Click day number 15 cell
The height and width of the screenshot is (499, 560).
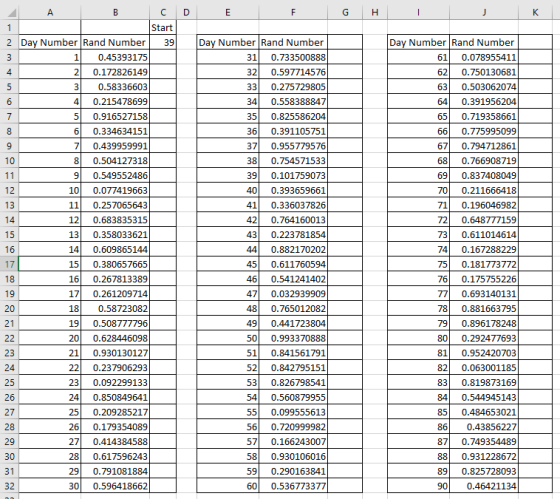click(x=50, y=264)
